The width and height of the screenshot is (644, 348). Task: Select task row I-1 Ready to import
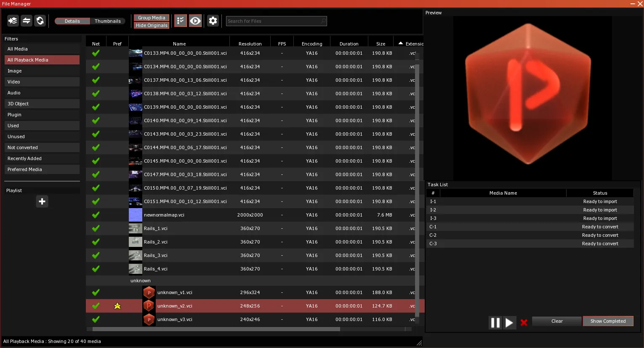[530, 201]
